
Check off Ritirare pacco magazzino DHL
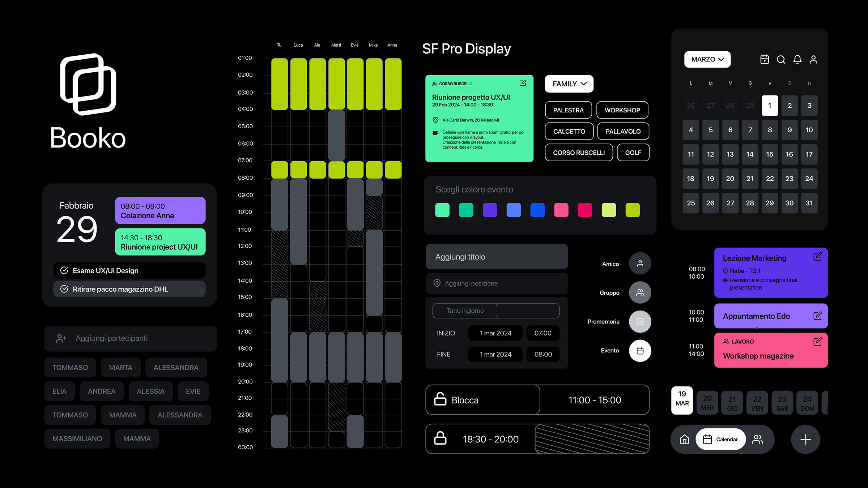[64, 289]
